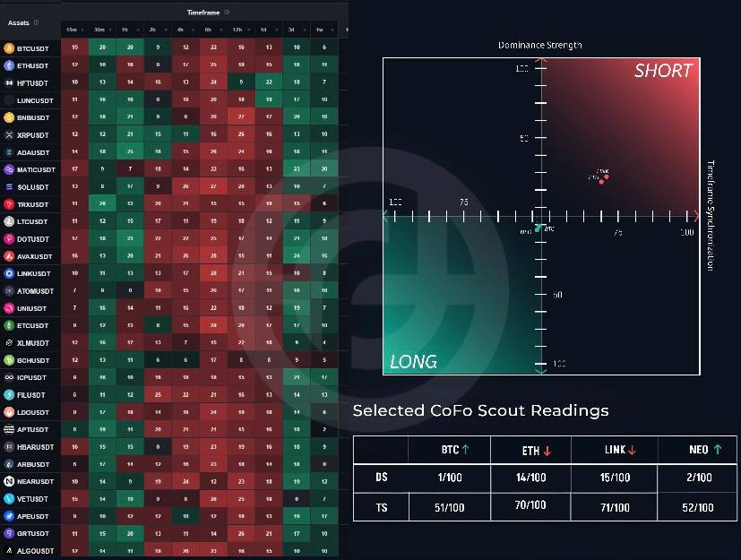The width and height of the screenshot is (741, 560).
Task: Sort by the 2h timeframe column
Action: point(158,30)
